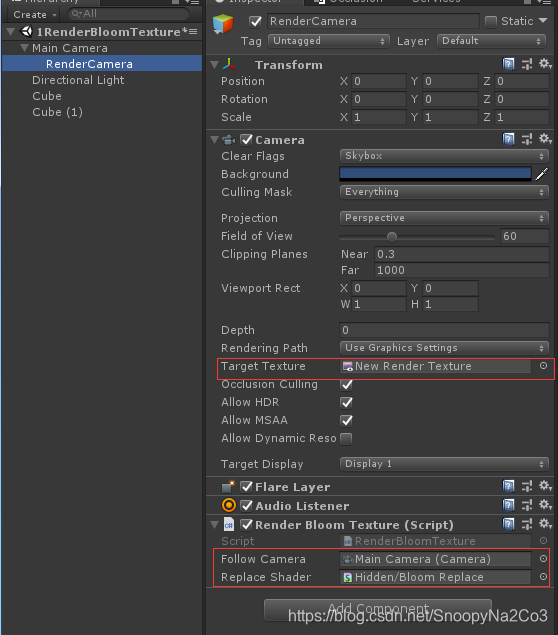
Task: Toggle Allow MSAA checkbox
Action: pos(347,420)
